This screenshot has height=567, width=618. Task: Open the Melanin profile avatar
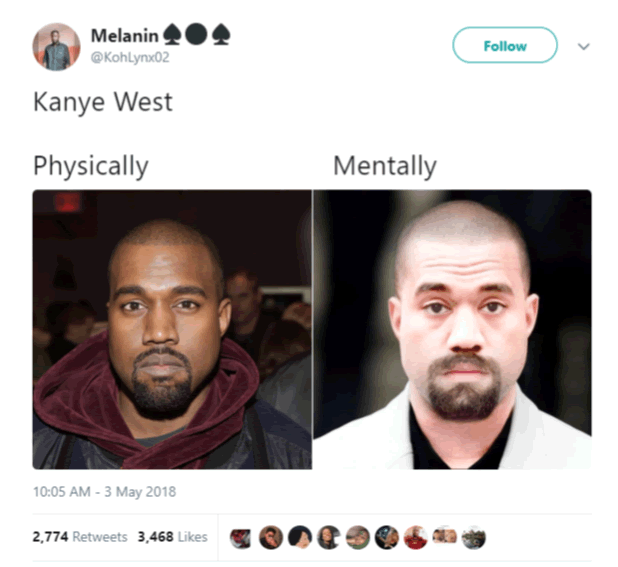56,47
